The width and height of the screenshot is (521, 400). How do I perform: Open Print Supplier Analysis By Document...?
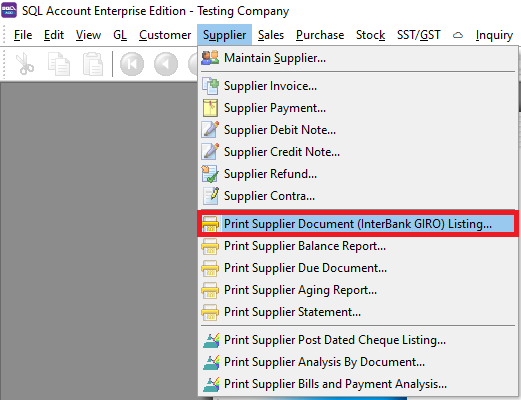[x=358, y=362]
